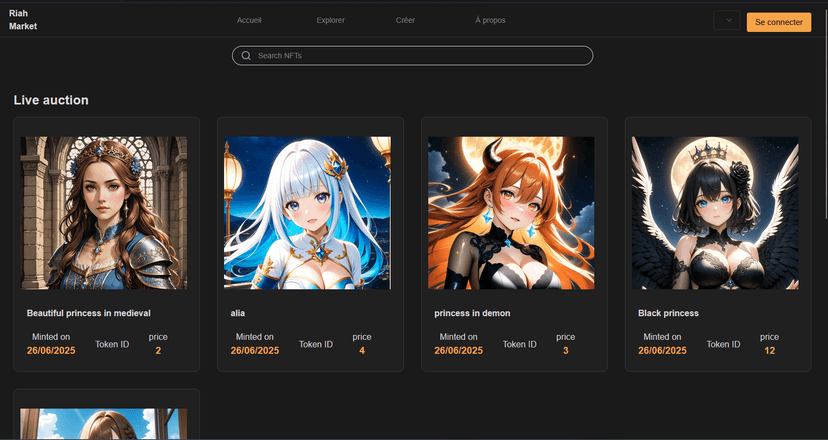Click Token ID on the alia card
Image resolution: width=828 pixels, height=440 pixels.
point(315,344)
